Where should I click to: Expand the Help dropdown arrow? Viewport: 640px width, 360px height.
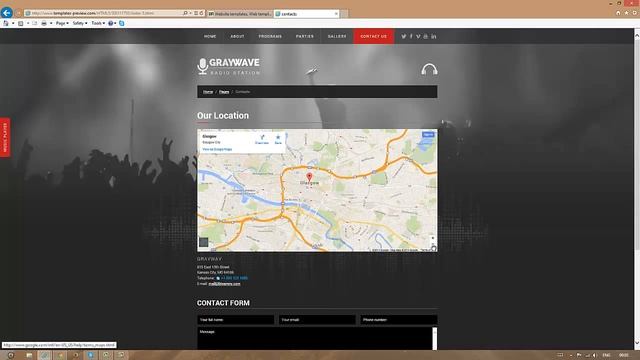pos(115,23)
